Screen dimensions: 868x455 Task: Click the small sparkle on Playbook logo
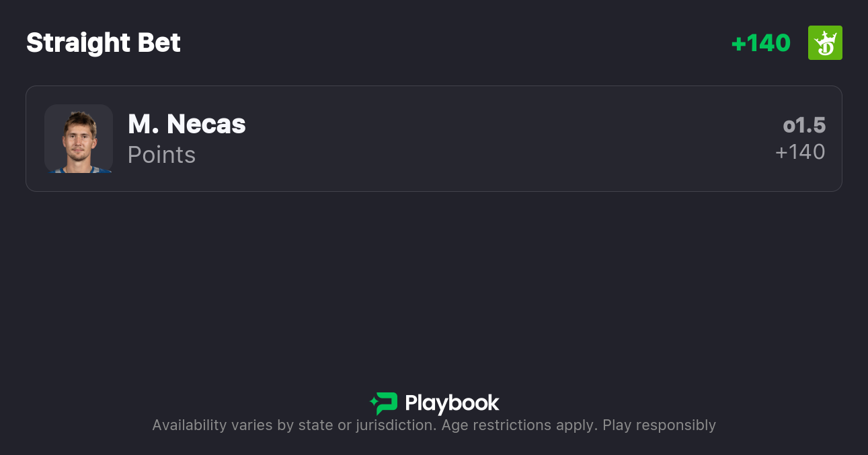(x=373, y=403)
